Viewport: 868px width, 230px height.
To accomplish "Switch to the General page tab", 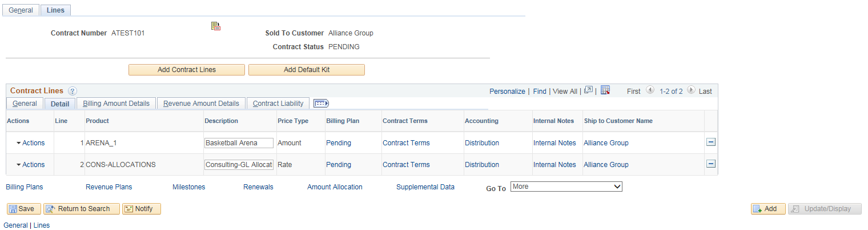I will point(21,10).
